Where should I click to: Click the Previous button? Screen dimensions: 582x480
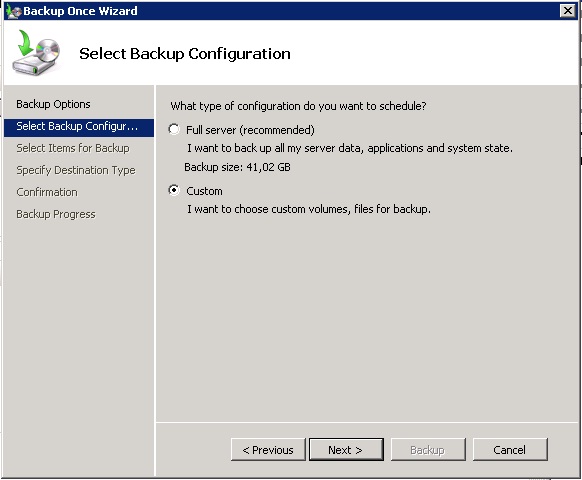(268, 450)
